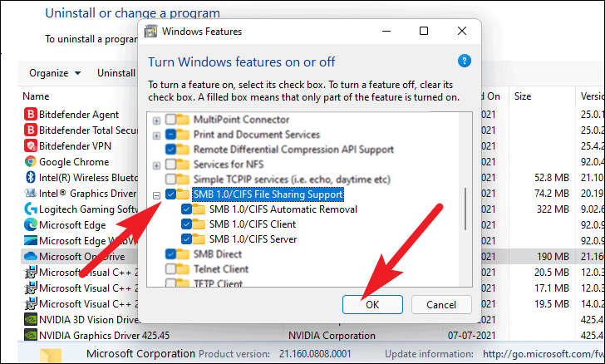Click the SMB Direct folder icon
Viewport: 605px width, 364px height.
[183, 254]
